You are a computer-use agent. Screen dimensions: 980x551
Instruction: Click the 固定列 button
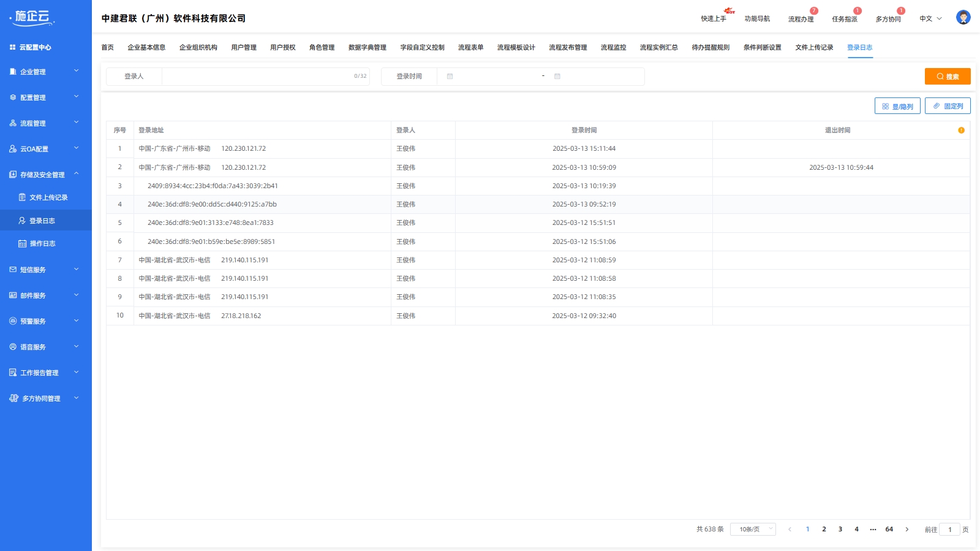[948, 106]
